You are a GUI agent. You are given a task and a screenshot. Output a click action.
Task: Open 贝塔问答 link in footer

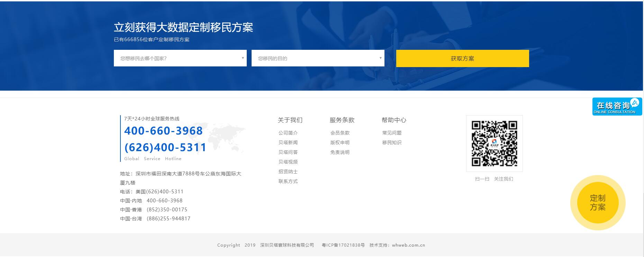tap(288, 152)
